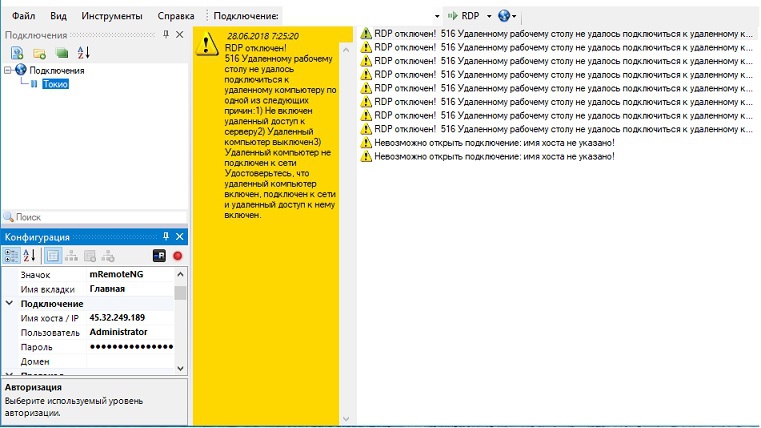Click the red host status indicator

[178, 256]
